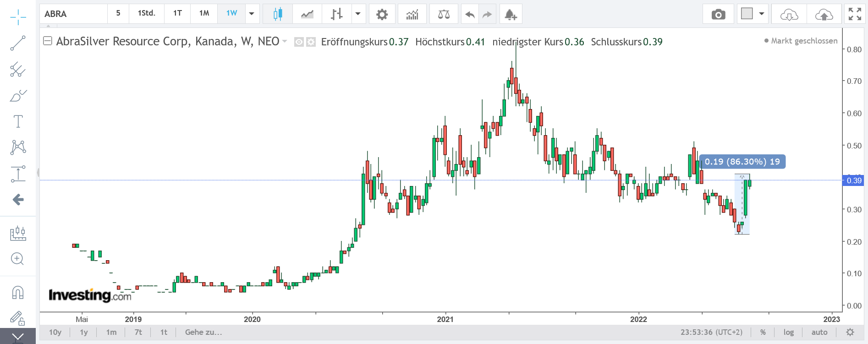Select the crosshair cursor tool
This screenshot has width=868, height=344.
click(x=18, y=17)
